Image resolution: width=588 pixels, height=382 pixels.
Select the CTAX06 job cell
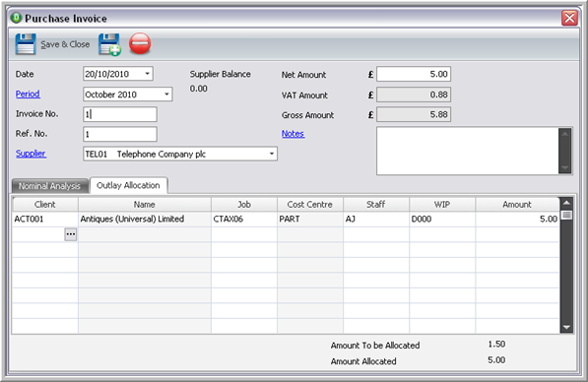pyautogui.click(x=244, y=219)
